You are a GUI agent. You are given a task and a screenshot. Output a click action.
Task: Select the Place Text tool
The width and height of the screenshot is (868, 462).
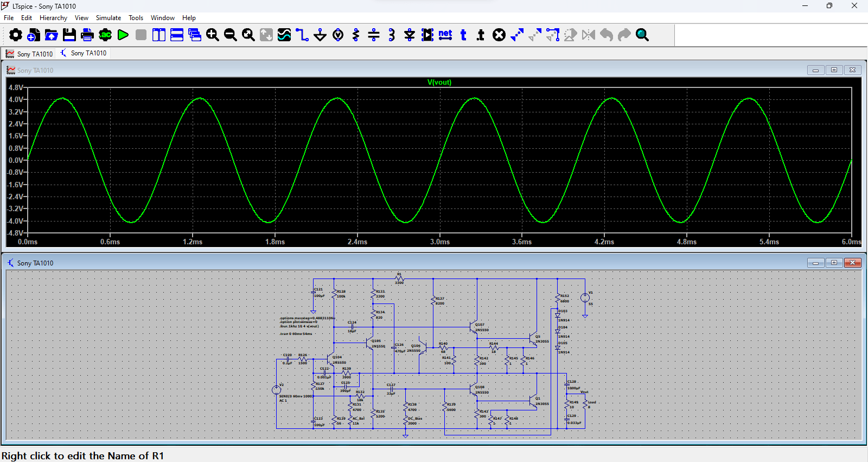463,35
